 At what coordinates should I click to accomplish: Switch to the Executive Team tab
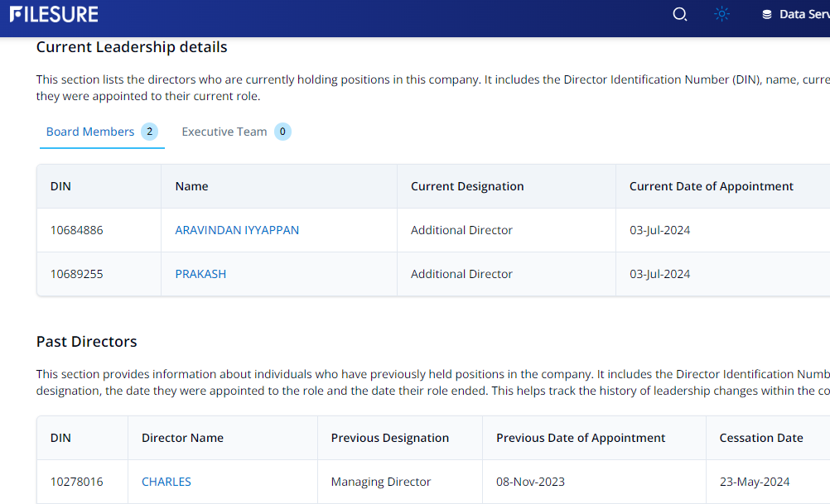224,132
